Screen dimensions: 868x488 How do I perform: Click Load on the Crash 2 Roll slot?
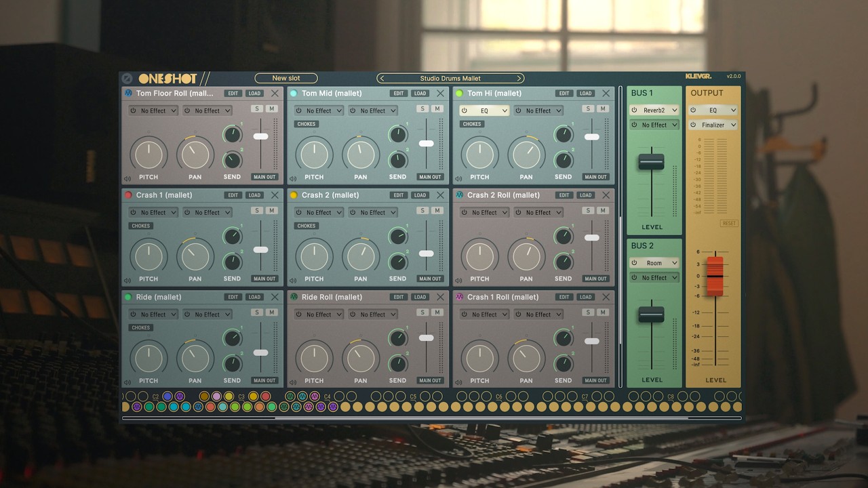point(585,195)
